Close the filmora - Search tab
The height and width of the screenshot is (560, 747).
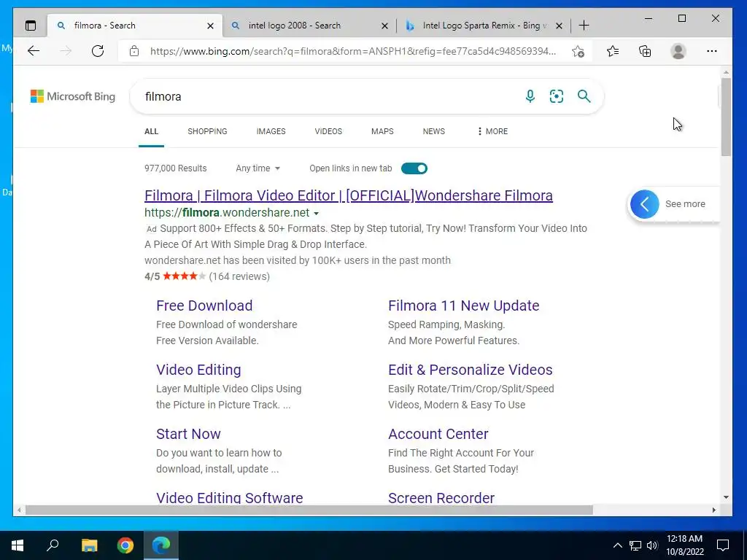click(210, 26)
